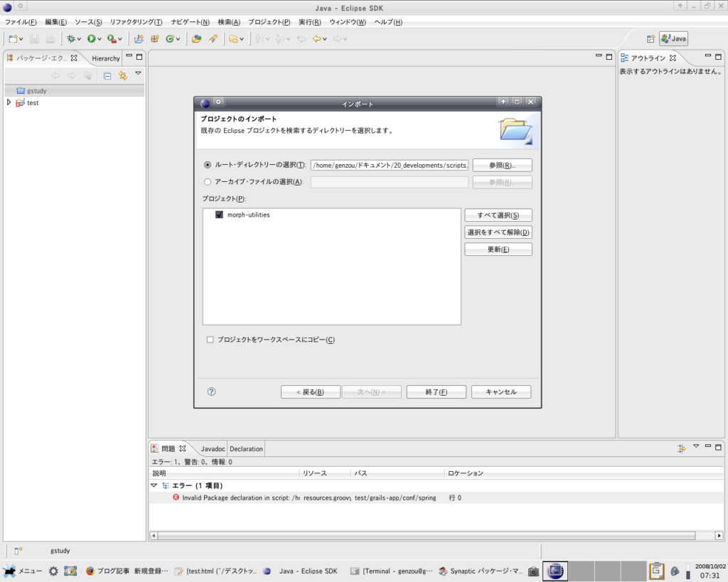Open the Project menu in the menu bar
The image size is (728, 582).
tap(269, 22)
